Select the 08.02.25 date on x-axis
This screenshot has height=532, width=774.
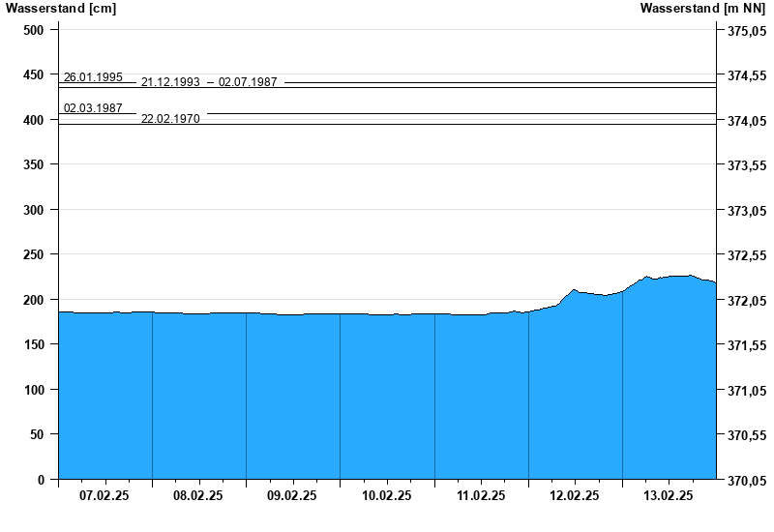point(198,495)
